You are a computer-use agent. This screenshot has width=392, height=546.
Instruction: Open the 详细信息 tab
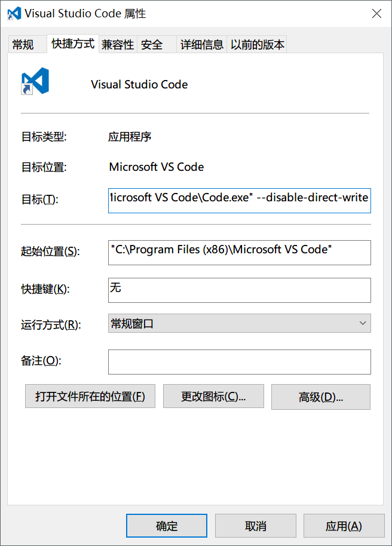pos(202,45)
